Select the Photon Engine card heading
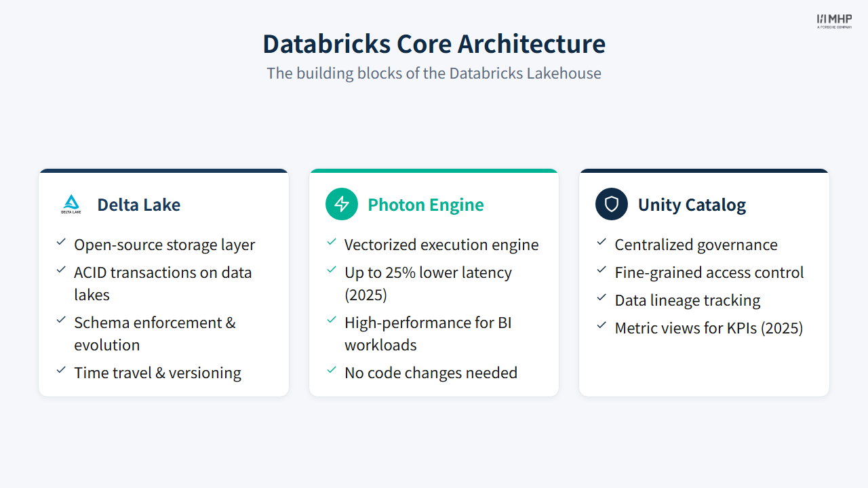This screenshot has width=868, height=488. (x=426, y=205)
